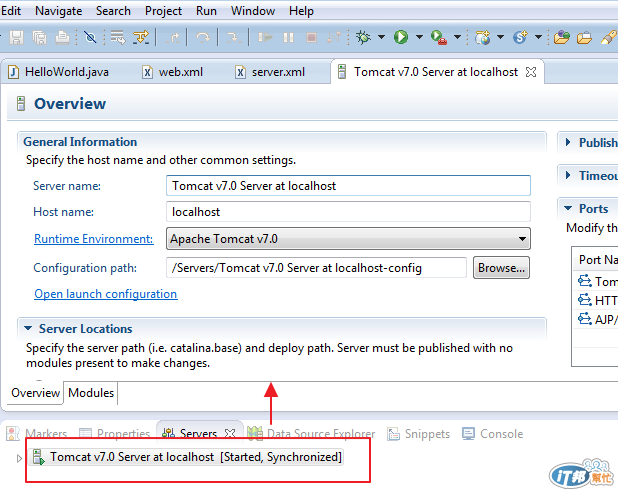Click the Run Last Tool icon with toolbox
This screenshot has height=495, width=618.
pyautogui.click(x=439, y=37)
